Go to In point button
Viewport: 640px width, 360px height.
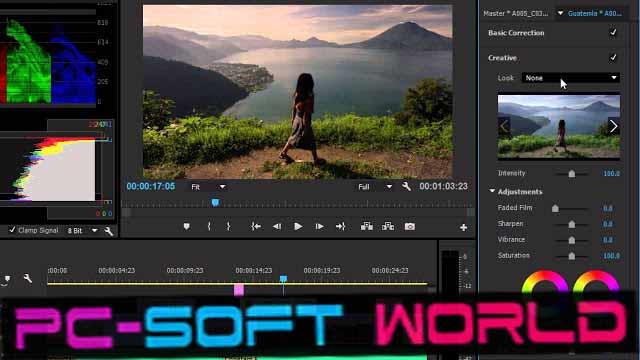coord(256,226)
